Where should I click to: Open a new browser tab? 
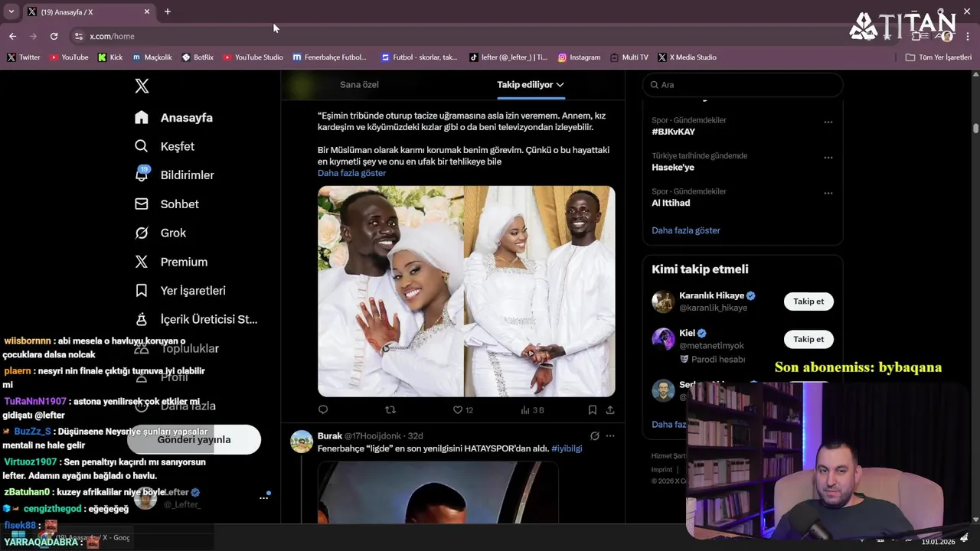(x=167, y=11)
